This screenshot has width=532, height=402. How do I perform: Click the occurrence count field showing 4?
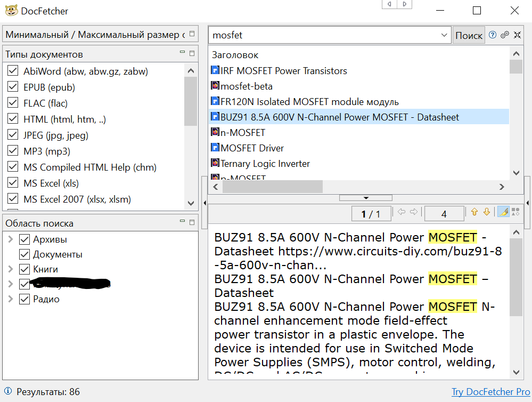point(444,214)
